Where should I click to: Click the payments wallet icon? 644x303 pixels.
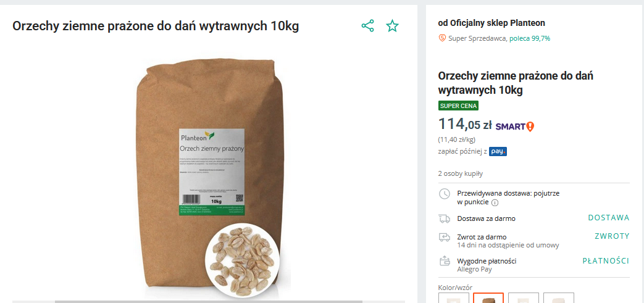[445, 260]
